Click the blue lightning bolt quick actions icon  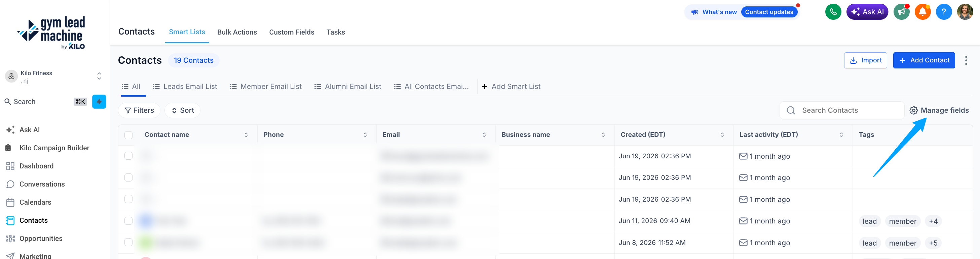99,101
